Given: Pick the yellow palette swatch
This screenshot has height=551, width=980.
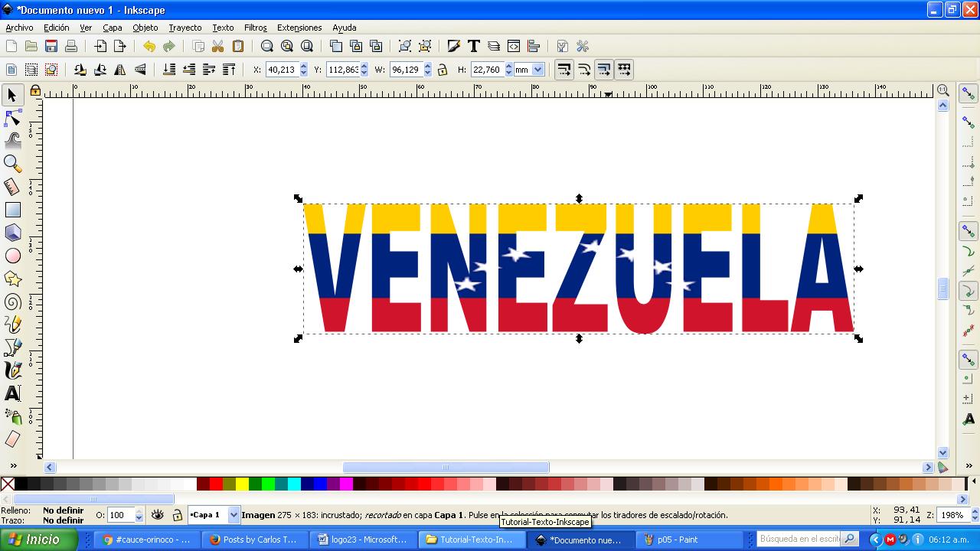Looking at the screenshot, I should pyautogui.click(x=242, y=484).
